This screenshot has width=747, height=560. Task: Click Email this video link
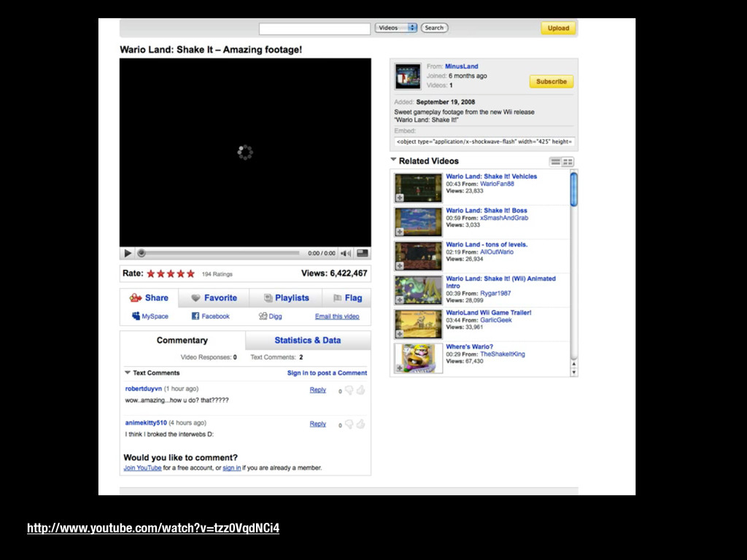[x=337, y=316]
